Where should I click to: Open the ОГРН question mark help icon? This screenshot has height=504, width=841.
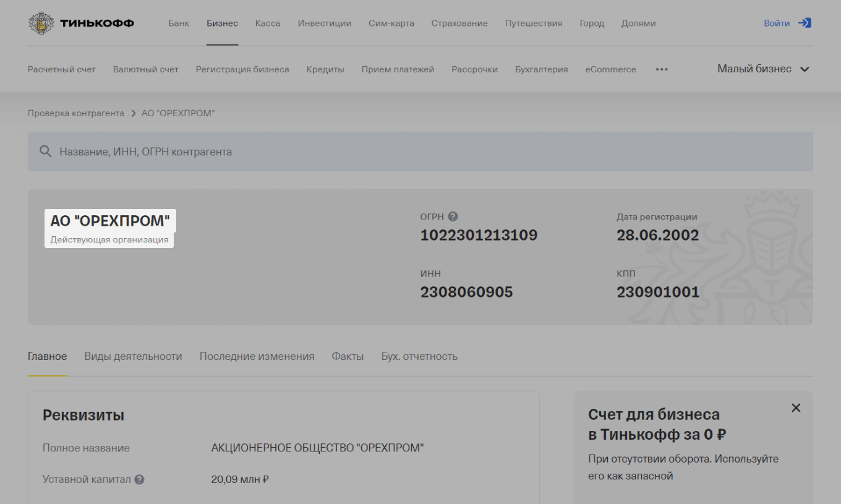[x=454, y=216]
